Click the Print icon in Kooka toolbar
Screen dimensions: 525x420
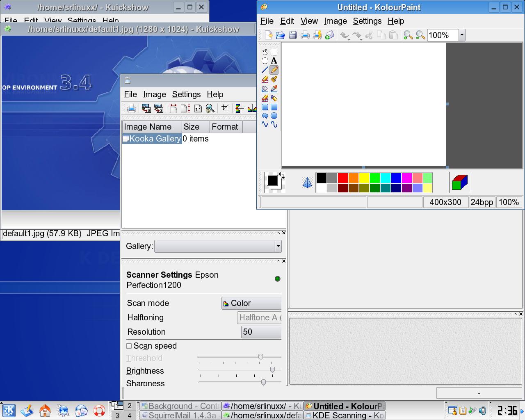pos(132,108)
